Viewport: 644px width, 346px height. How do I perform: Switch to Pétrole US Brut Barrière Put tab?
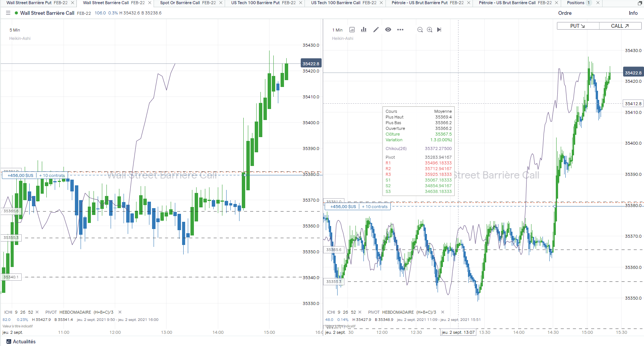(x=428, y=3)
